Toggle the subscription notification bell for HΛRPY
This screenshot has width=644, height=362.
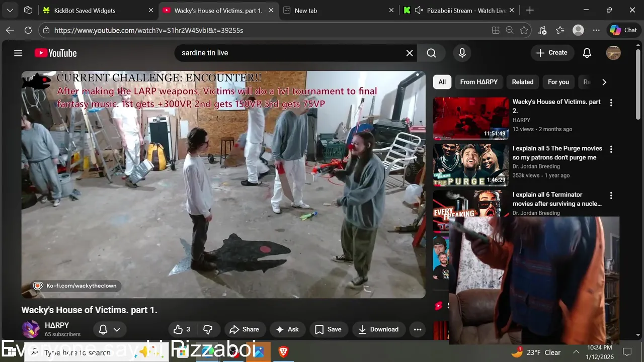click(103, 329)
